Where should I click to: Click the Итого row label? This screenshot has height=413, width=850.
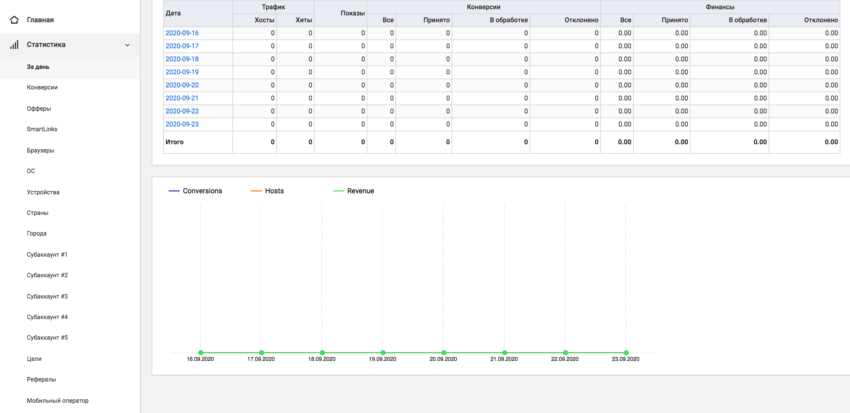coord(175,142)
